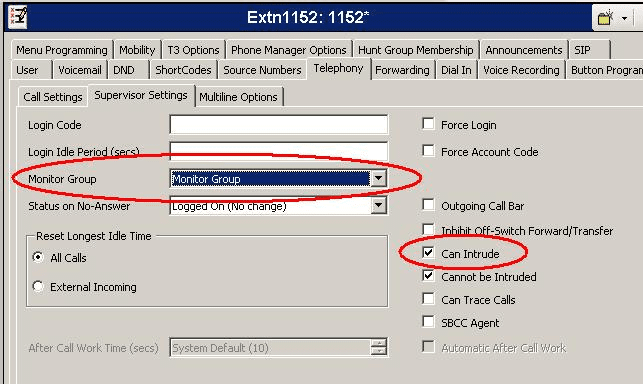Uncheck the Can Intrude checkbox
Viewport: 643px width, 384px height.
pos(428,253)
